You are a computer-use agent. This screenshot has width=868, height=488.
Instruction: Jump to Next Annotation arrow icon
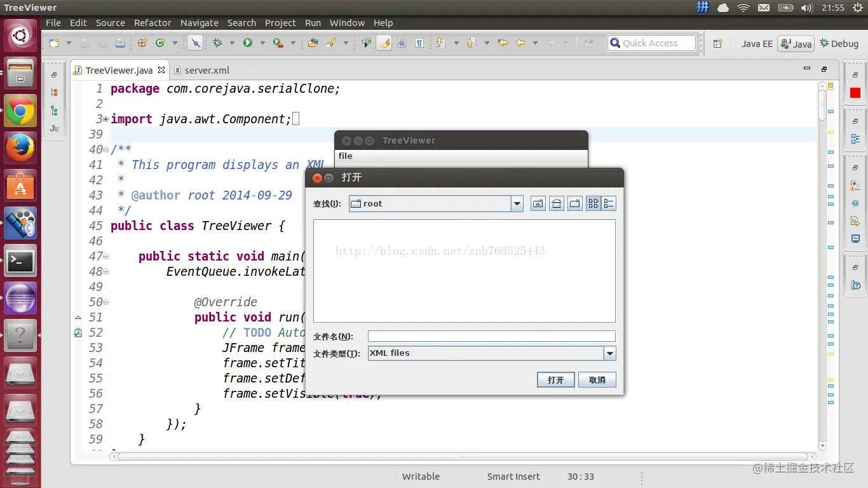click(x=440, y=43)
